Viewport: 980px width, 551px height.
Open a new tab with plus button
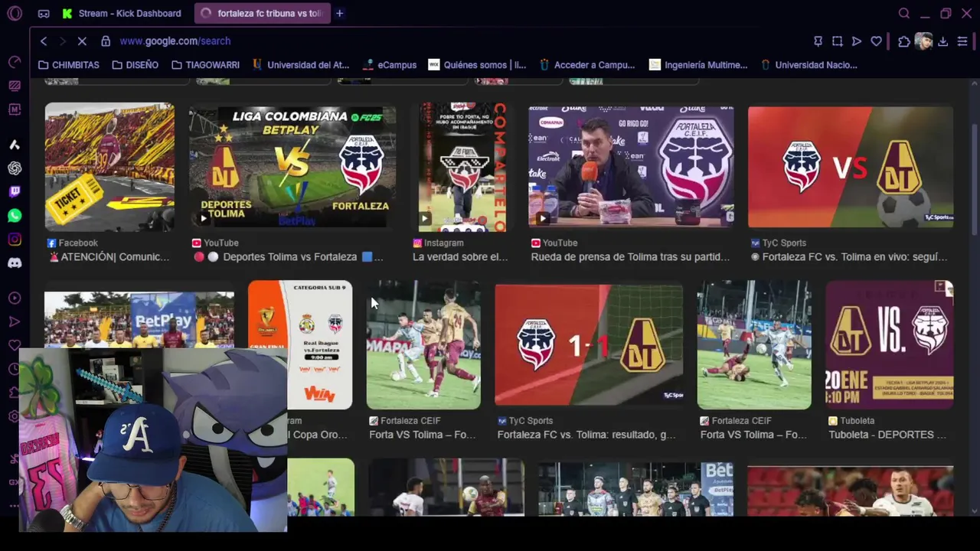pyautogui.click(x=339, y=13)
